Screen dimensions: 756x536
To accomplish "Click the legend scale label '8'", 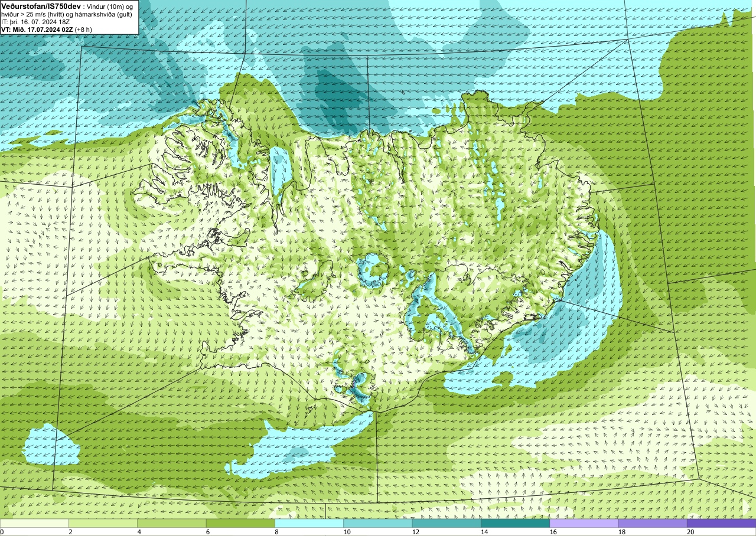I will [x=276, y=532].
